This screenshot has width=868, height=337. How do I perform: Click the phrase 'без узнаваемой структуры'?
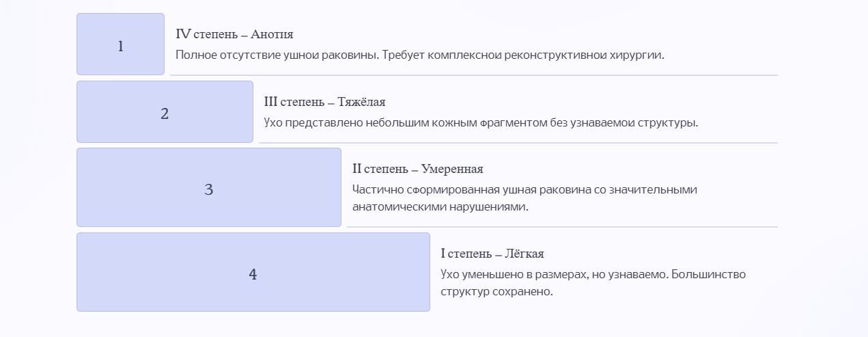click(x=623, y=123)
